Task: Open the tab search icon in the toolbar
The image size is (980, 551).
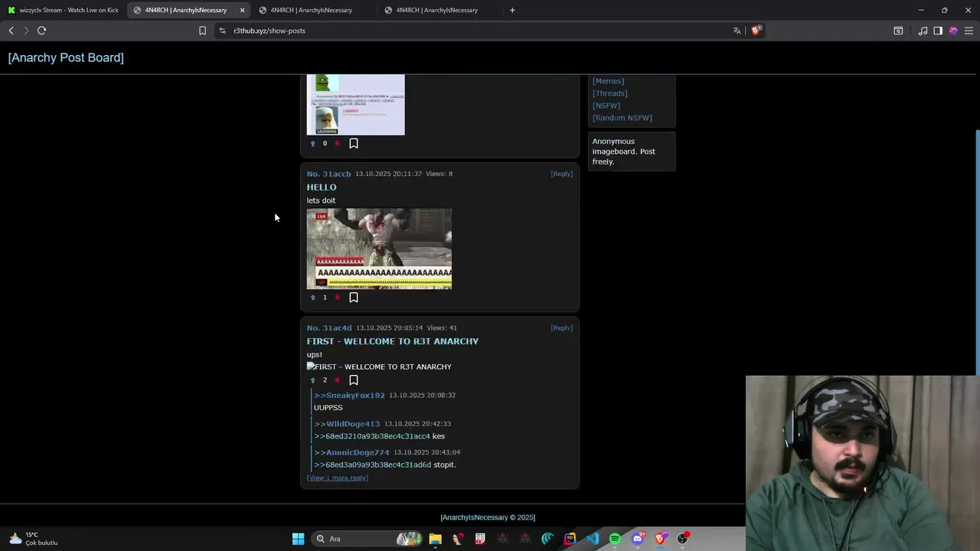Action: coord(898,31)
